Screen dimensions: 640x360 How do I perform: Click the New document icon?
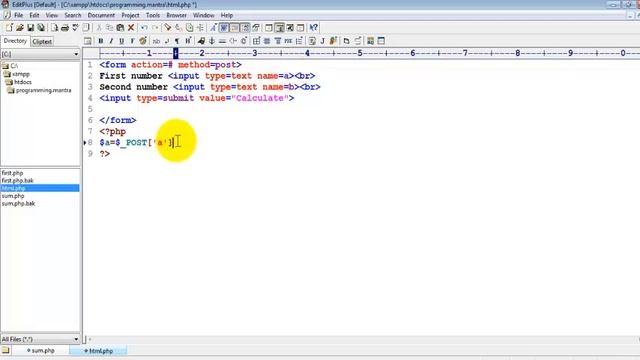pos(9,28)
